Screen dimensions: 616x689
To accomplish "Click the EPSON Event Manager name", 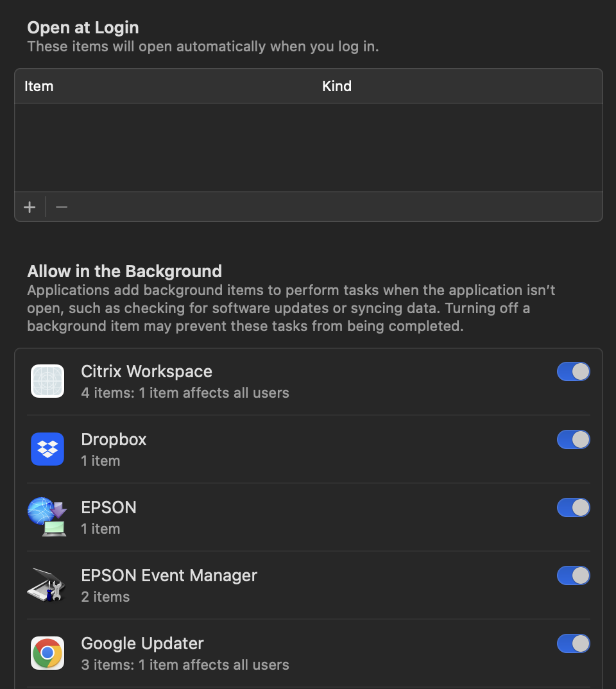I will pos(169,575).
